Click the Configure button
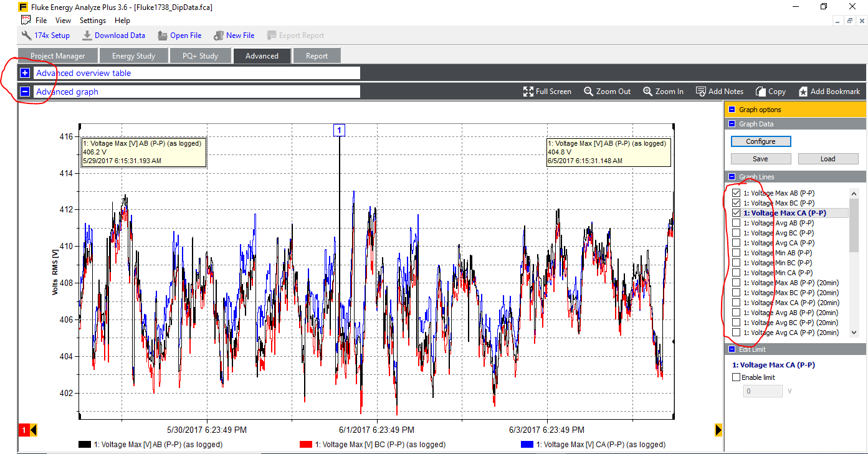The width and height of the screenshot is (868, 454). [x=761, y=141]
